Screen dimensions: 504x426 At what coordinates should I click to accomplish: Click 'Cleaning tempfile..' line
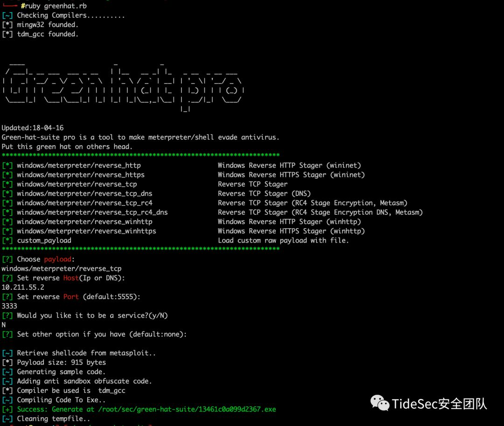[53, 418]
